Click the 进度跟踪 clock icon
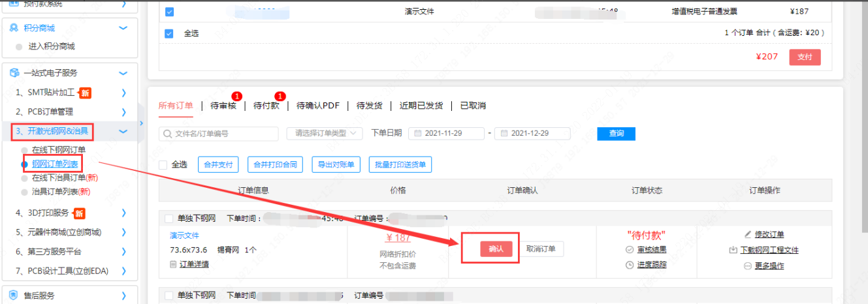 pyautogui.click(x=630, y=265)
